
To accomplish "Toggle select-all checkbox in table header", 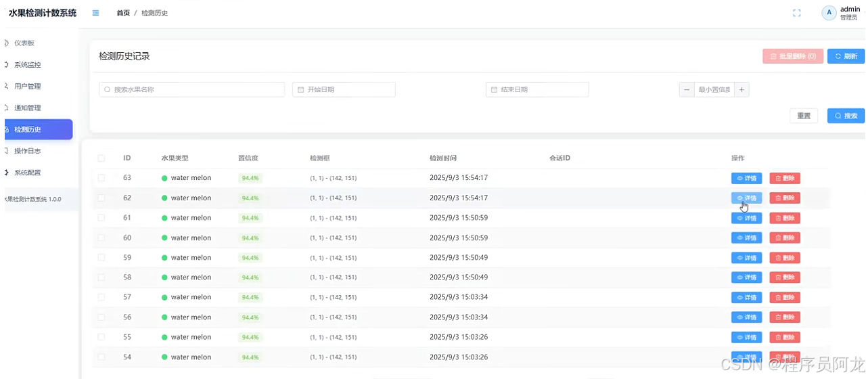I will (x=101, y=158).
